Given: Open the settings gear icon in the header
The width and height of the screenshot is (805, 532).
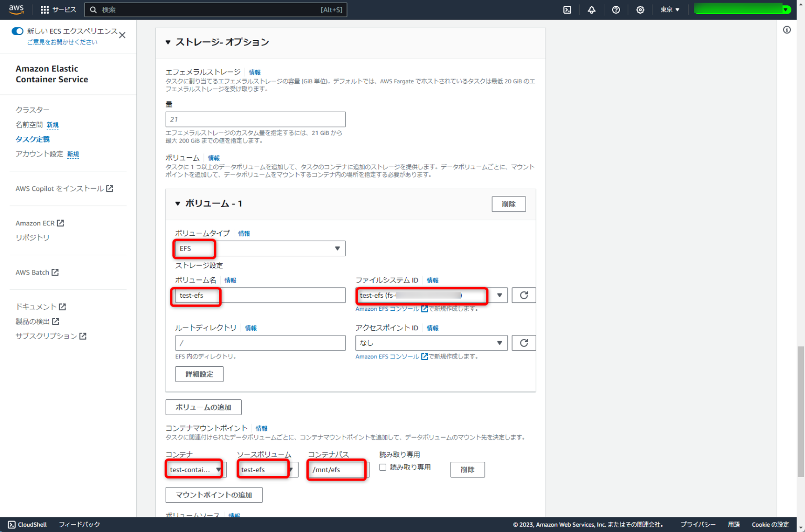Looking at the screenshot, I should (640, 9).
